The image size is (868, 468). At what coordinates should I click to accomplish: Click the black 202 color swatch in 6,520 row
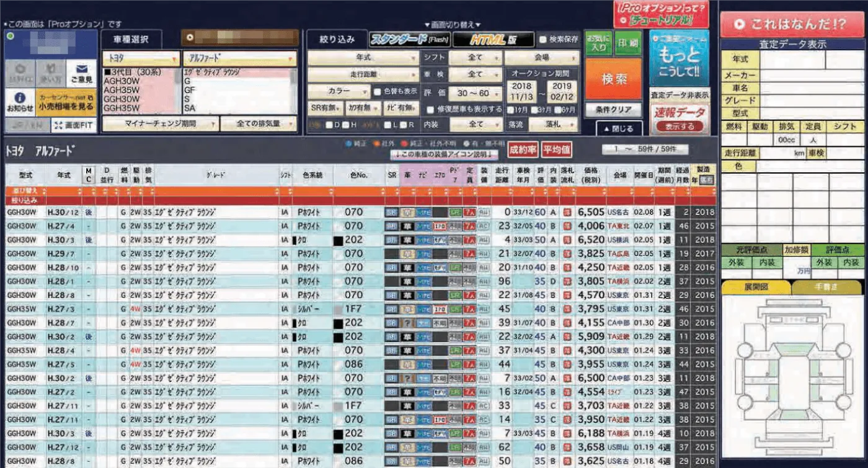pyautogui.click(x=338, y=240)
